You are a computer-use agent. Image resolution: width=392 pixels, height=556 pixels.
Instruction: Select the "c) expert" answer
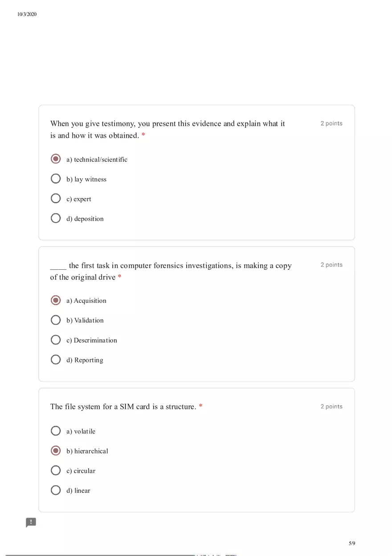pyautogui.click(x=56, y=198)
